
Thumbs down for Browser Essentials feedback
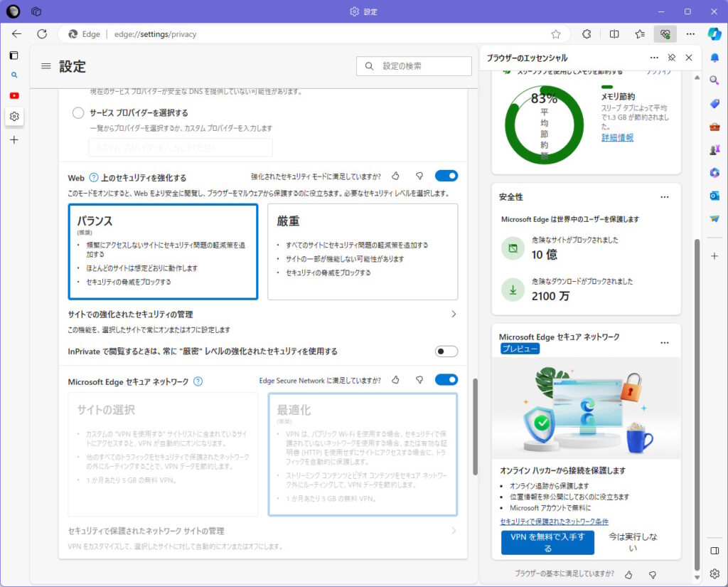pyautogui.click(x=653, y=575)
